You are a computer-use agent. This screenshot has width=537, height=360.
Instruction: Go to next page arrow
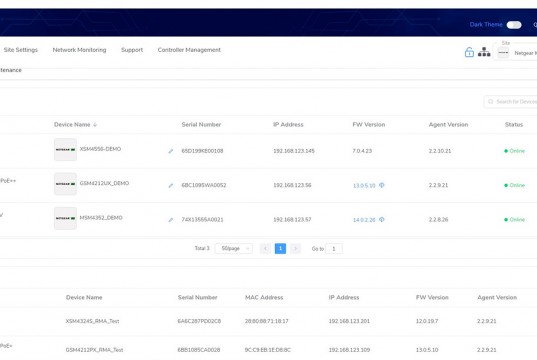295,248
